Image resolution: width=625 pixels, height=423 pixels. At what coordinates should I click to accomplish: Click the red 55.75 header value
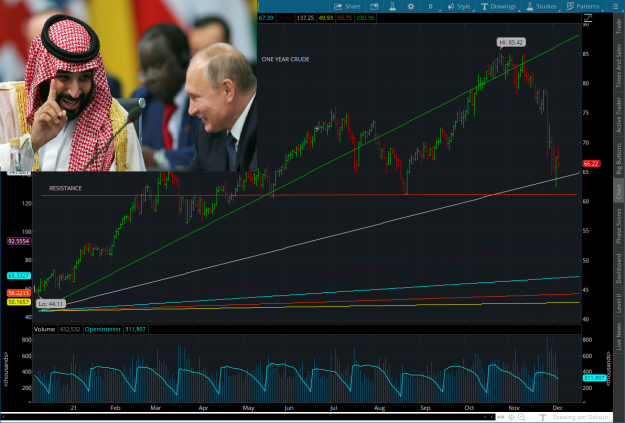pos(344,18)
